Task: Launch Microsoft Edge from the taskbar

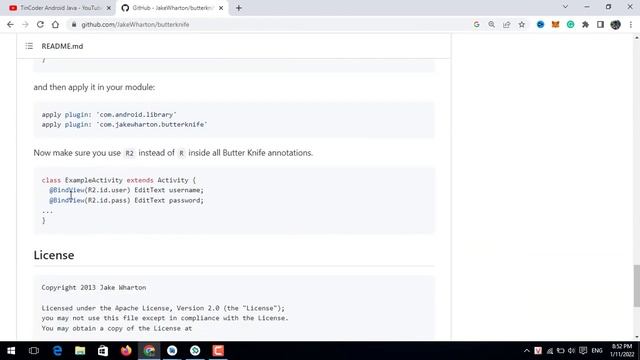Action: [x=57, y=351]
